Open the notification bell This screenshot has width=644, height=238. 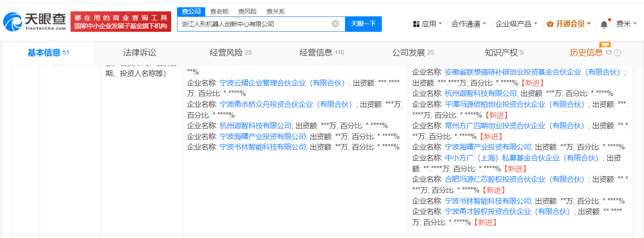pyautogui.click(x=604, y=24)
